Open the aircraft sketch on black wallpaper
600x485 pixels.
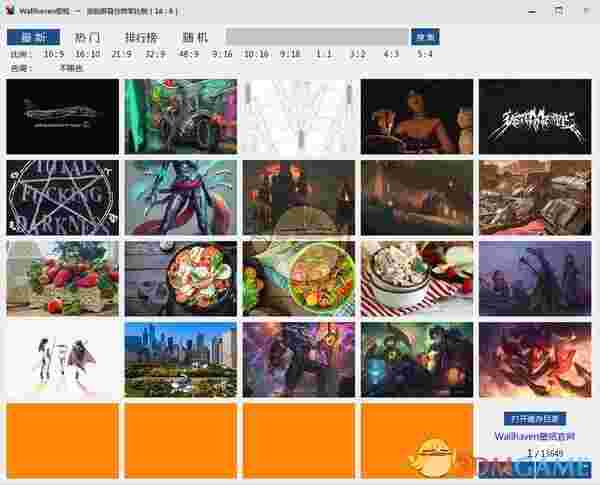pyautogui.click(x=63, y=116)
